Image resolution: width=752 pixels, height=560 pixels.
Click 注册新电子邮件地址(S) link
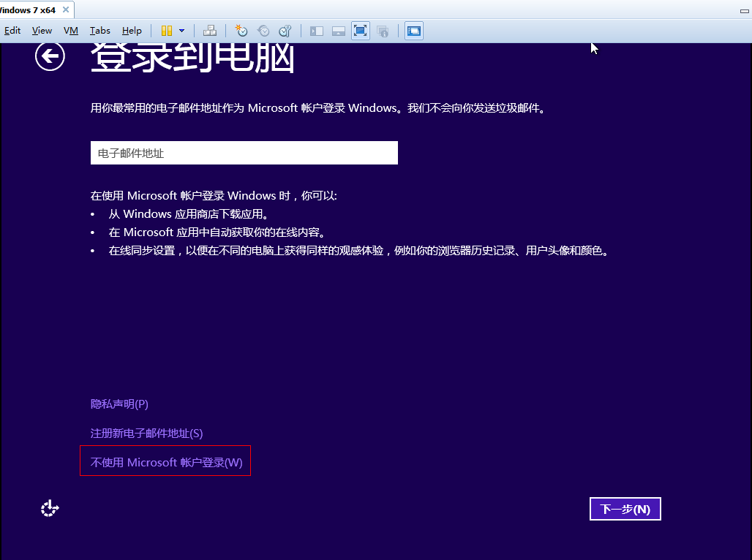(x=147, y=434)
